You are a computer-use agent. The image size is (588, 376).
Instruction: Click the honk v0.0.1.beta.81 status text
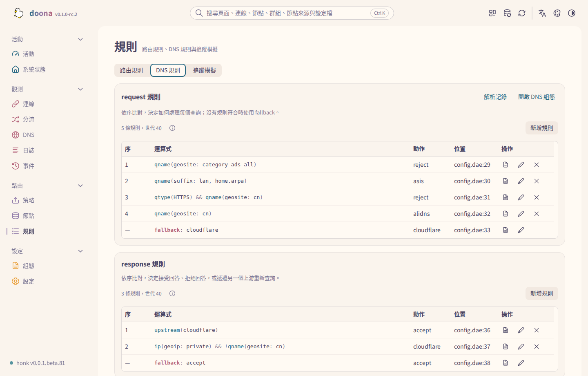click(40, 363)
